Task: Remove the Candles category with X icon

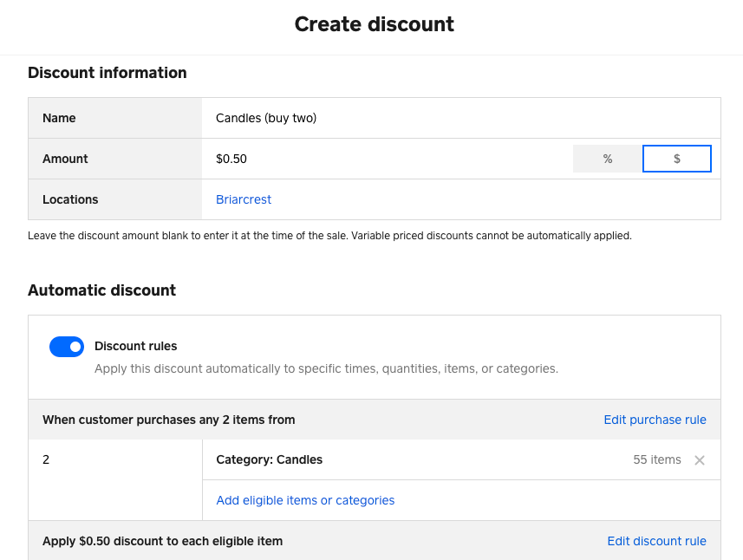Action: 700,460
